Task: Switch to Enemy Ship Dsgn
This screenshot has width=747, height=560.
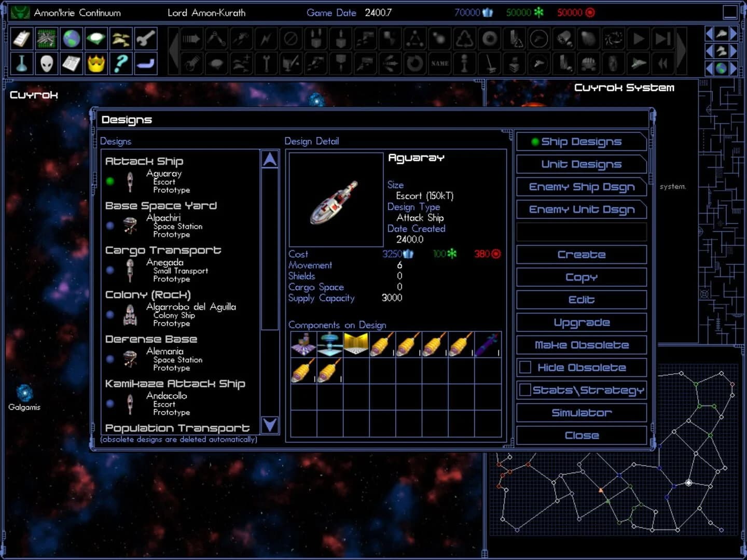Action: click(x=581, y=187)
